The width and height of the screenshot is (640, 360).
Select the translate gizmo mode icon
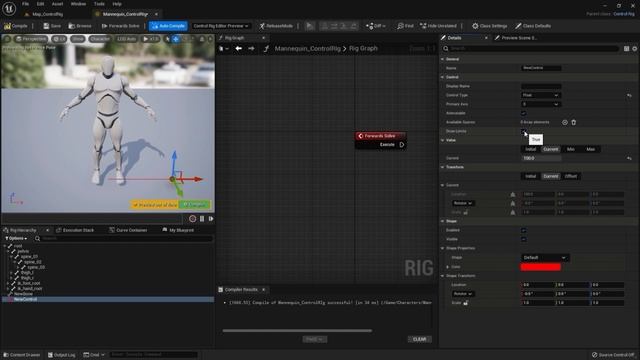176,39
